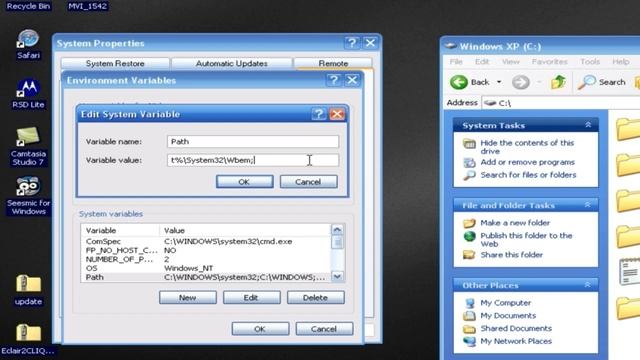Viewport: 640px width, 360px height.
Task: Click Delete under System variables
Action: click(x=316, y=298)
